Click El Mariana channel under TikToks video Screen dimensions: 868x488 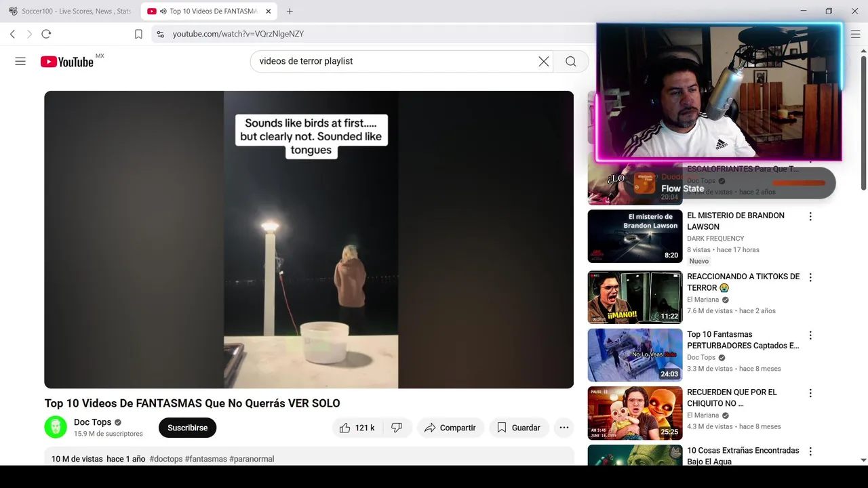703,300
